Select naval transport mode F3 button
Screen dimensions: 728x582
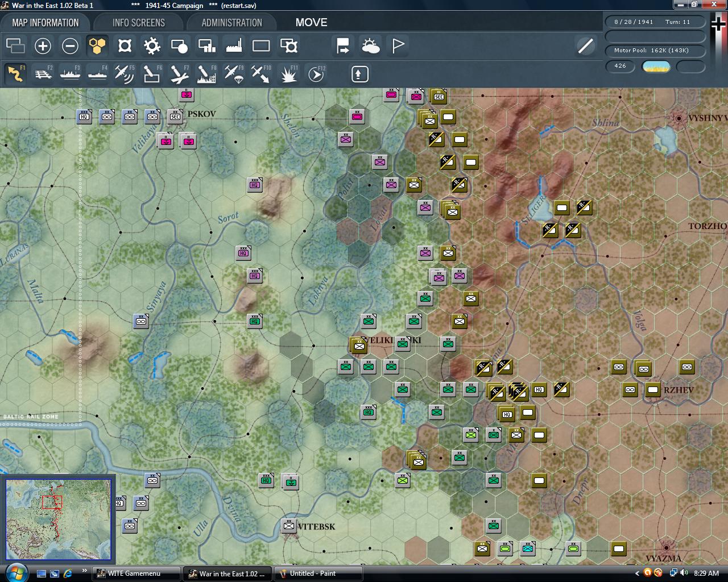[70, 74]
